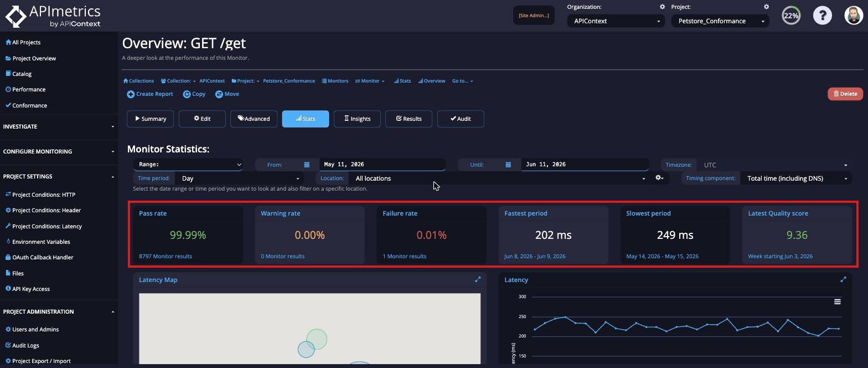Click the Stats breadcrumb link
Image resolution: width=868 pixels, height=368 pixels.
click(402, 81)
